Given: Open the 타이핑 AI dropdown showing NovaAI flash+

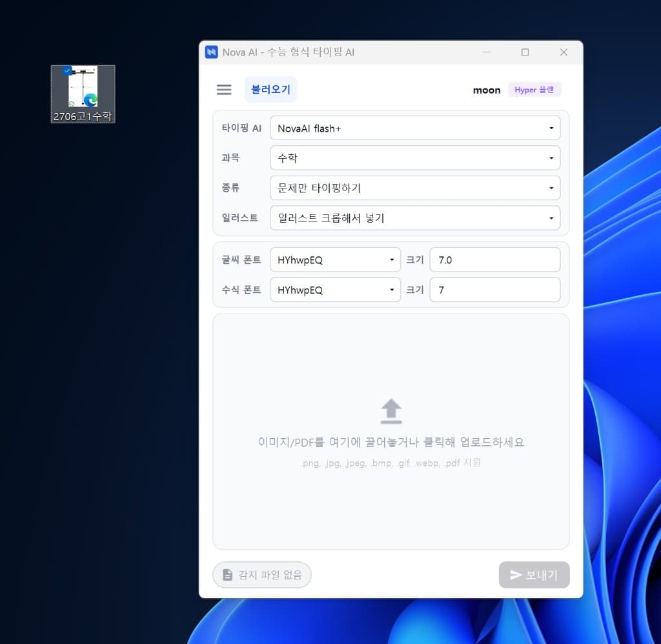Looking at the screenshot, I should tap(415, 128).
